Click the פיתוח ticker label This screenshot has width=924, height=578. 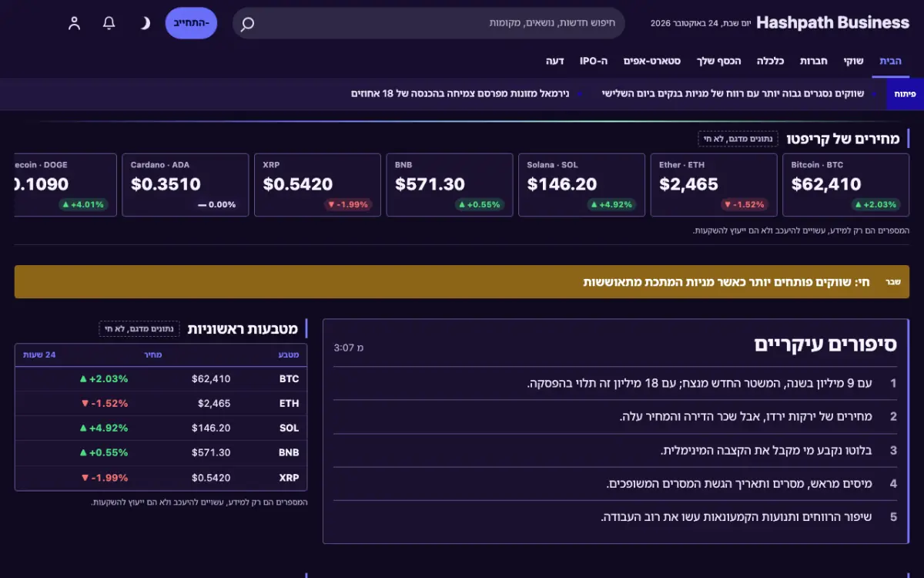tap(905, 93)
